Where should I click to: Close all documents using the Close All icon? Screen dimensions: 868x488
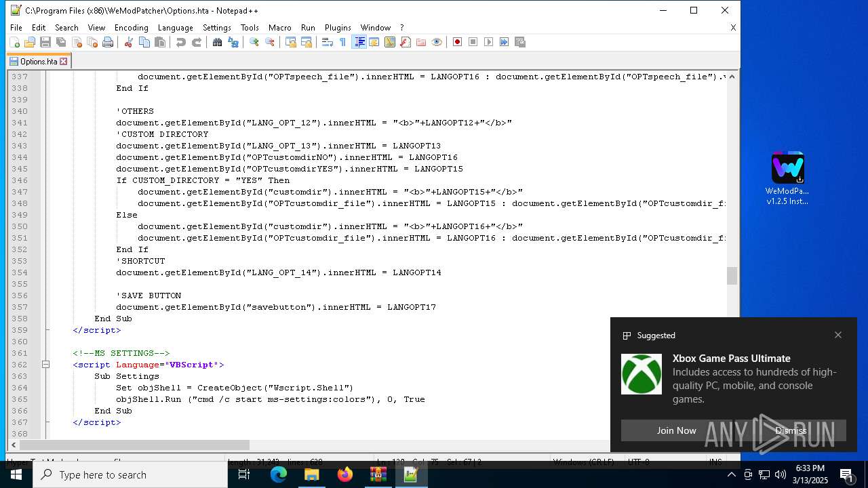click(92, 42)
